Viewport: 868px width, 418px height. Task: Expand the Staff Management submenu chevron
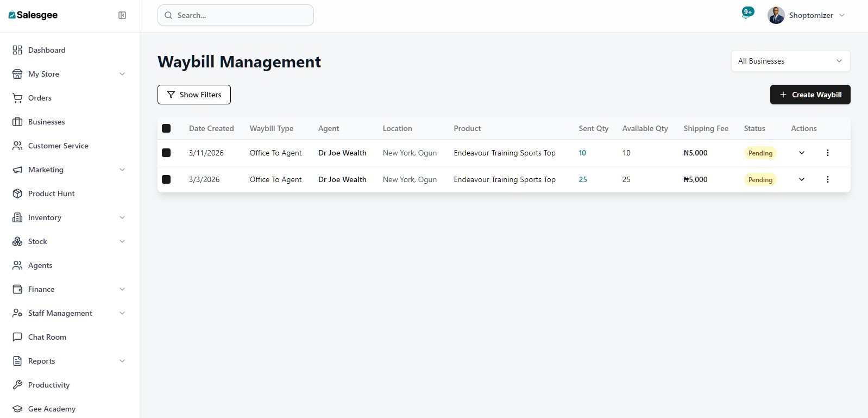pyautogui.click(x=122, y=313)
